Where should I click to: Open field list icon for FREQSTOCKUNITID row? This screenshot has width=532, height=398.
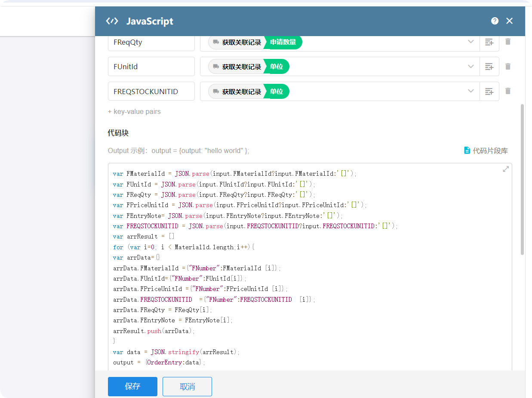point(489,92)
